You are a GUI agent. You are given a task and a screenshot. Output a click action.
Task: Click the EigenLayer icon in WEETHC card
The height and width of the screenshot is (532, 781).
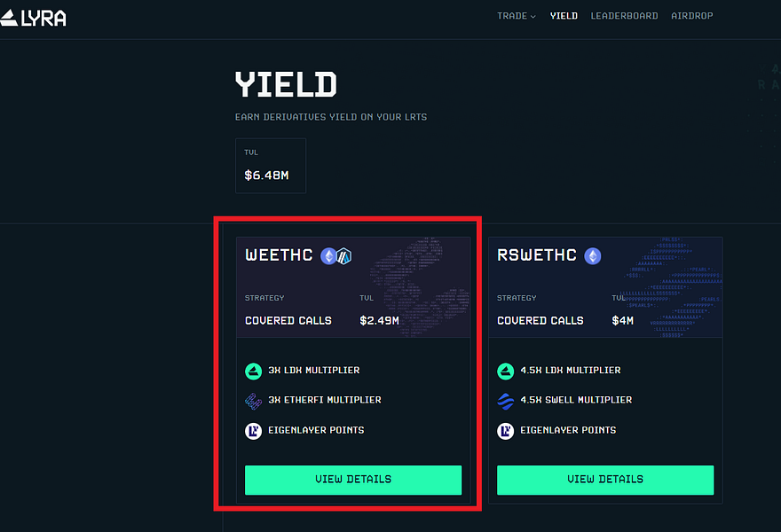click(x=254, y=431)
